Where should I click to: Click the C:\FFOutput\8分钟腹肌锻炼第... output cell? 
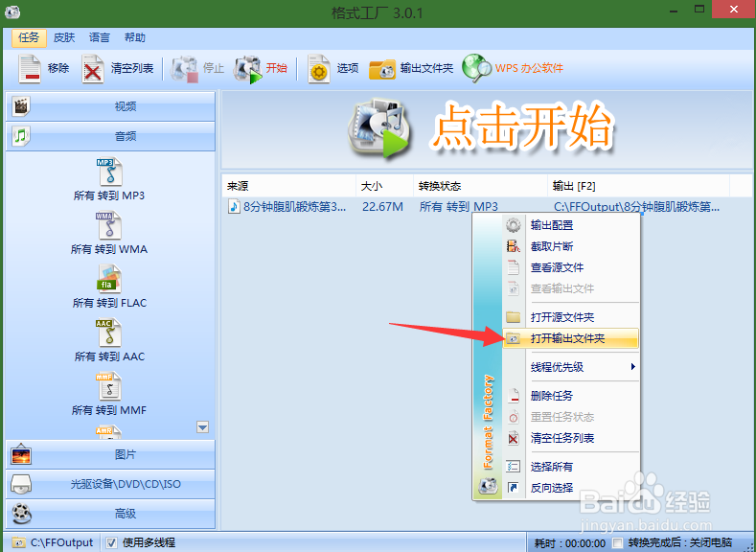636,207
